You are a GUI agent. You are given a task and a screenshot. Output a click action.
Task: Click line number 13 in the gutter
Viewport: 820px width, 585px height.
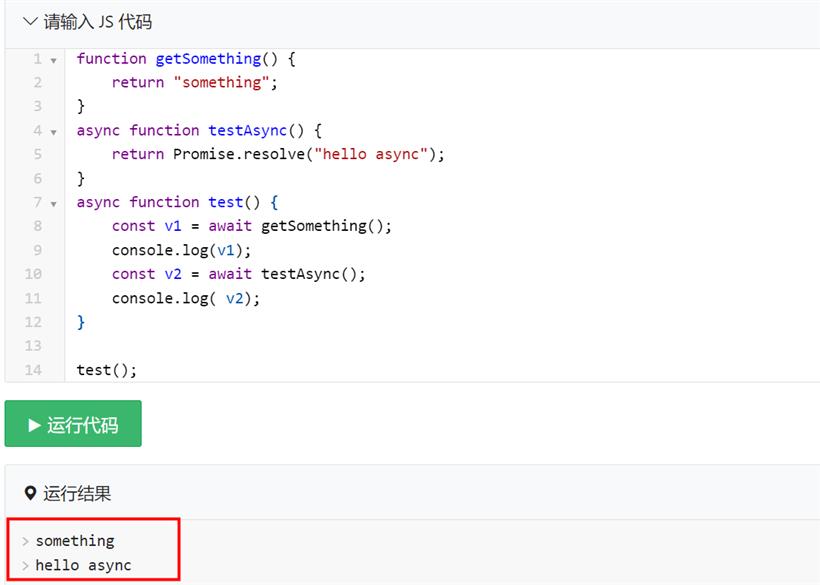(33, 346)
